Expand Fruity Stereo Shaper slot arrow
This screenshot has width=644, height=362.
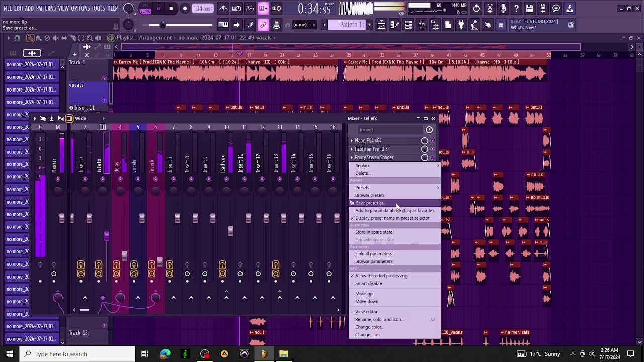(352, 158)
